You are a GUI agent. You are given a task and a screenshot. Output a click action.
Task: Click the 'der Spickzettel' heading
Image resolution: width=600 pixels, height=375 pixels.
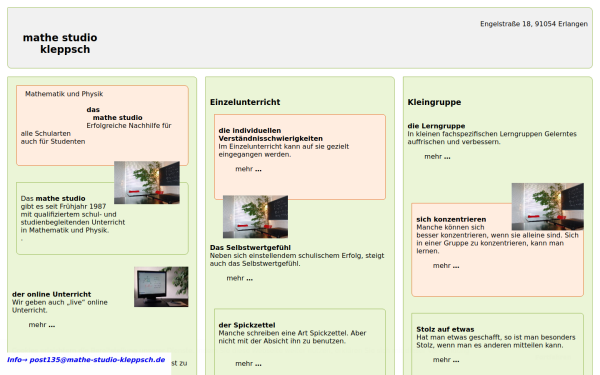(247, 325)
